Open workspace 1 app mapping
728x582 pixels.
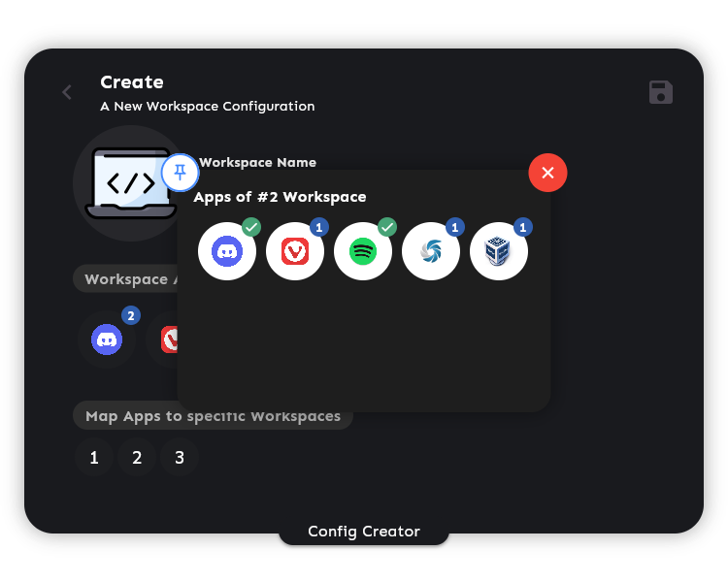point(94,457)
